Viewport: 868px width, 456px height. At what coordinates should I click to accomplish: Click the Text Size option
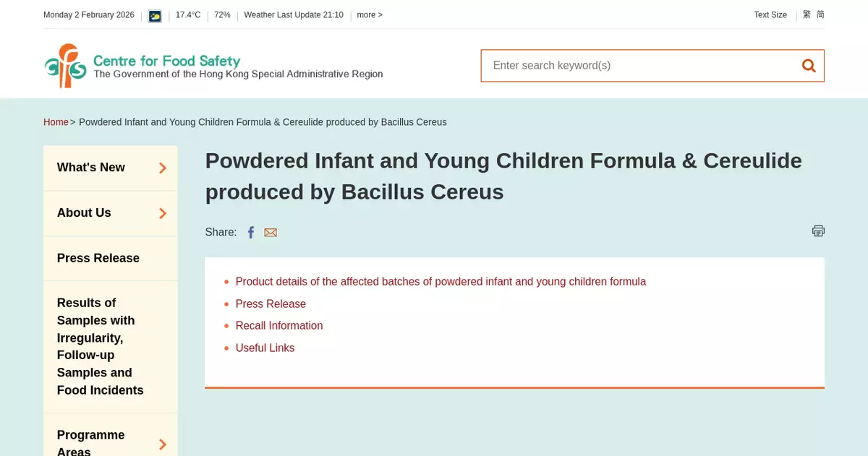point(770,15)
